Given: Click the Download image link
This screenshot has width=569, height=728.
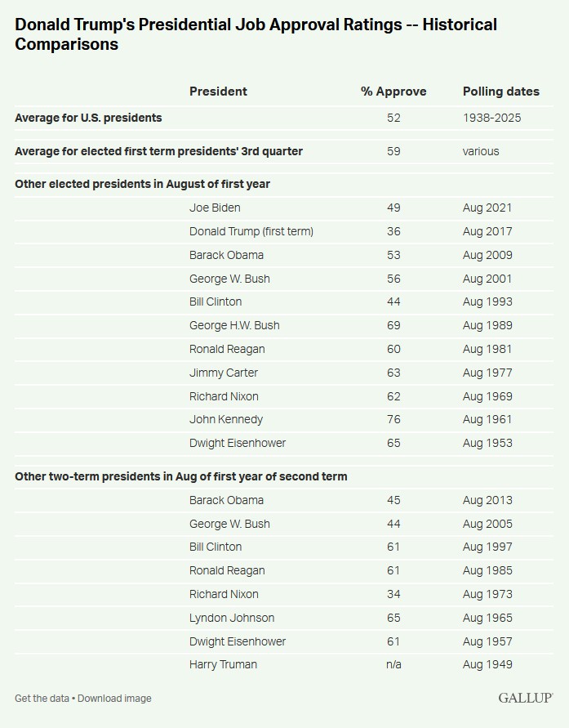Looking at the screenshot, I should [x=114, y=698].
